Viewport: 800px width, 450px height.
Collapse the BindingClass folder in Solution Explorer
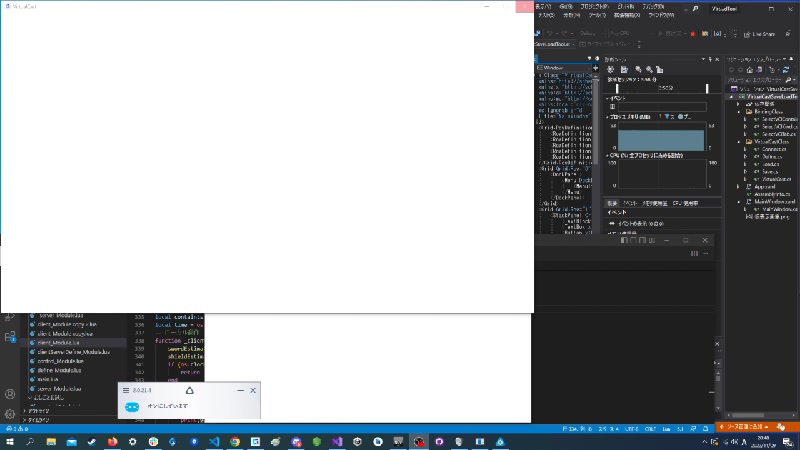click(738, 111)
